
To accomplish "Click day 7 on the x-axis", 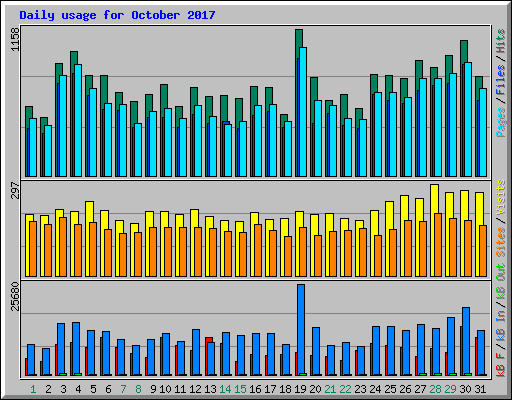I will click(x=123, y=389).
